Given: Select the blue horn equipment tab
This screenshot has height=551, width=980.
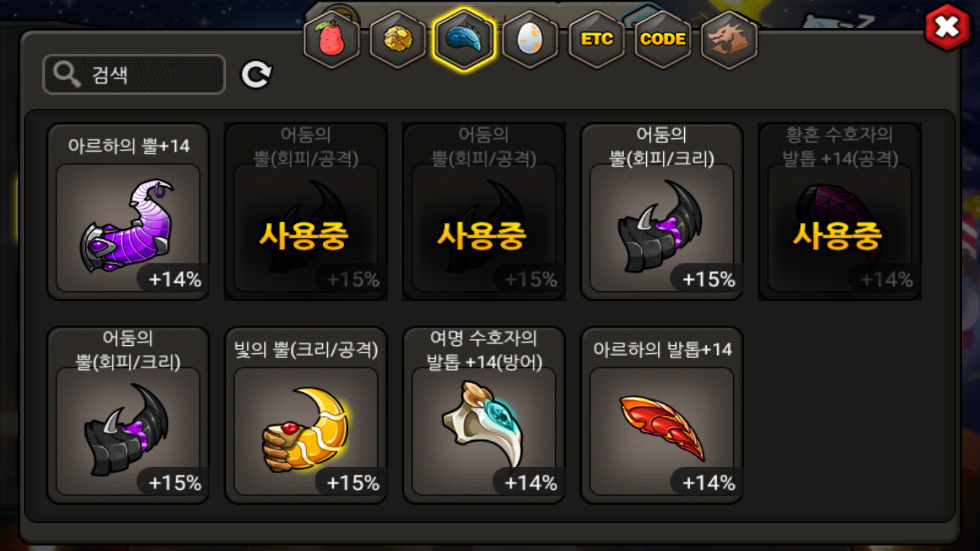Looking at the screenshot, I should (464, 40).
